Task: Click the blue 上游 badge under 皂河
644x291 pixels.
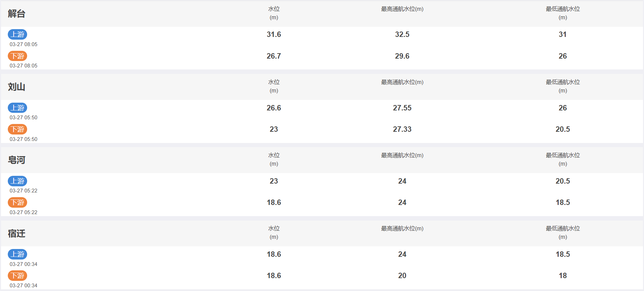Action: pyautogui.click(x=17, y=181)
